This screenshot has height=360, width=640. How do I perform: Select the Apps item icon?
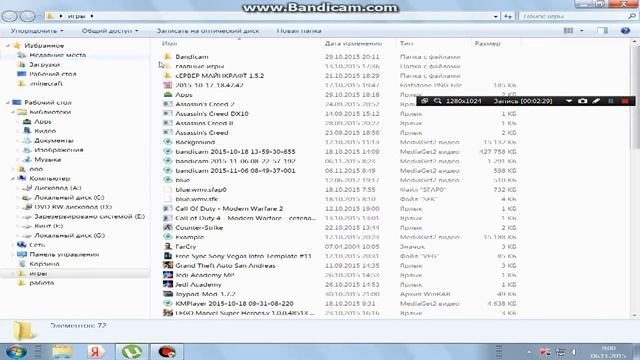tap(167, 94)
